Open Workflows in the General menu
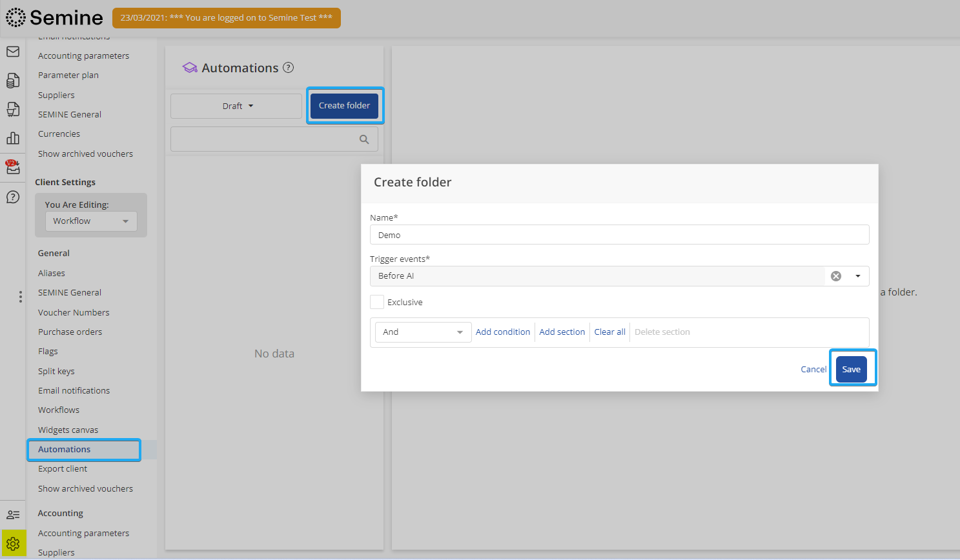This screenshot has width=960, height=560. (59, 410)
